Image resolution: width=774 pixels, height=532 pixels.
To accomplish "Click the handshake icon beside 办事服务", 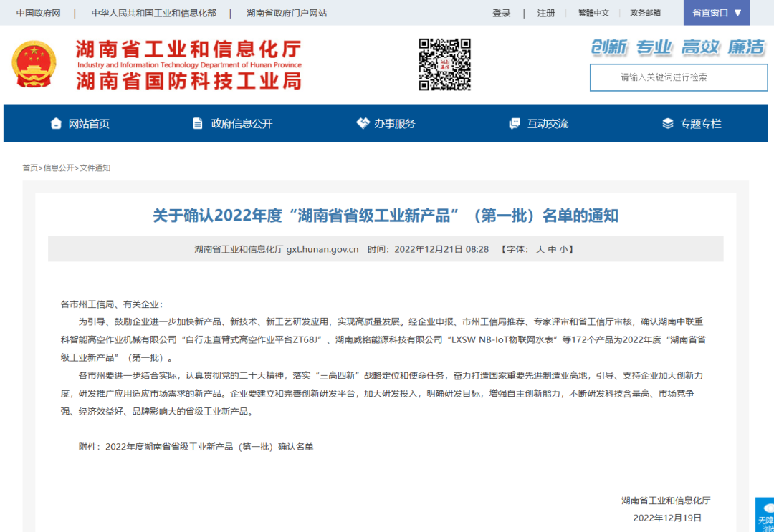I will (363, 123).
